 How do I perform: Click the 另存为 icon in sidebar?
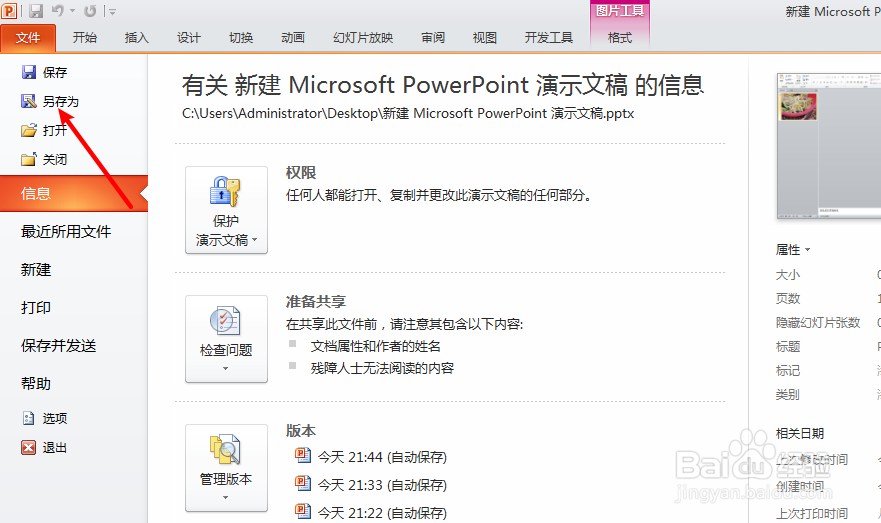coord(29,101)
